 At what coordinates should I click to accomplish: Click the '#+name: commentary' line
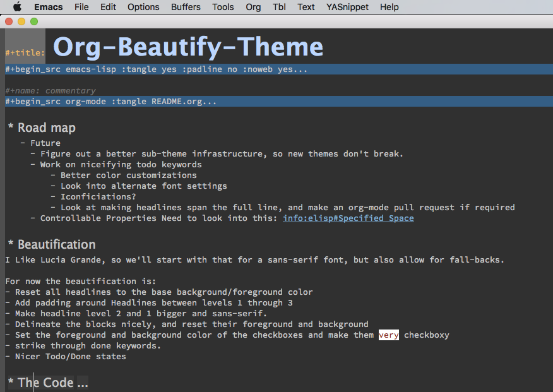click(51, 91)
